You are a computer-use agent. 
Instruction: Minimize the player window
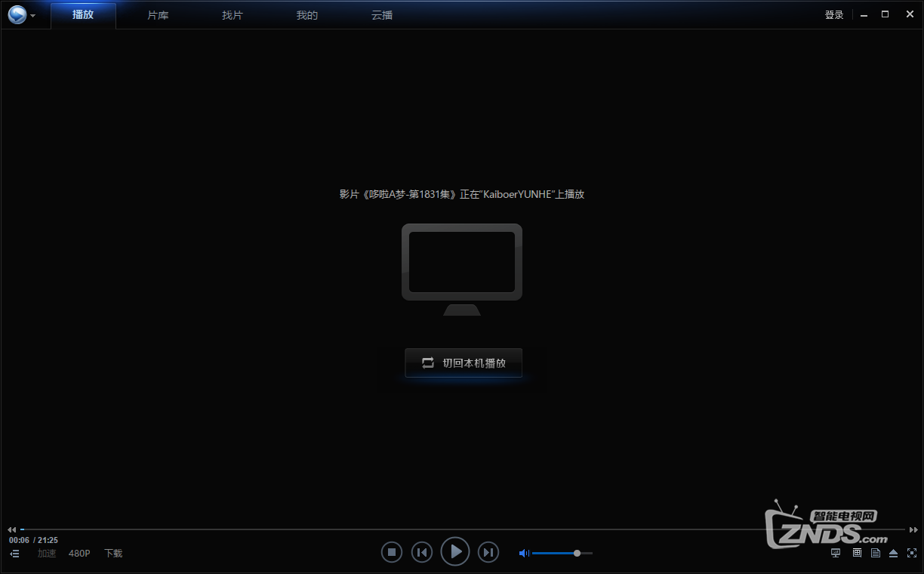864,14
